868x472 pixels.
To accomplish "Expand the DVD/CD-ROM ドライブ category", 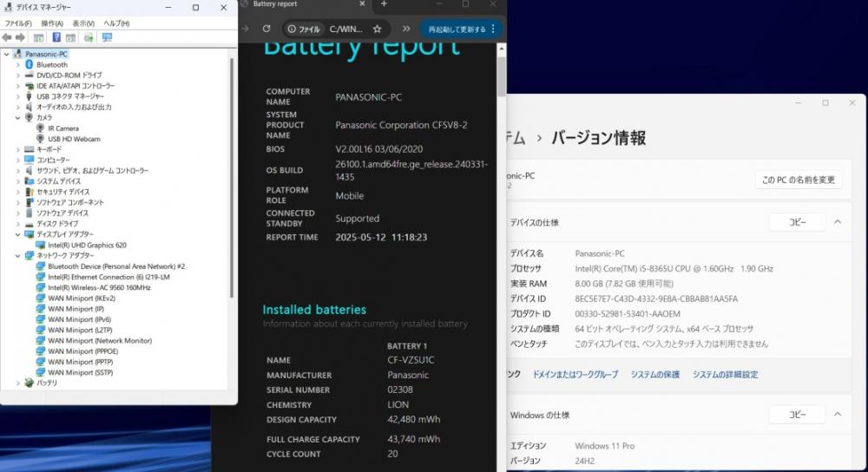I will [17, 75].
